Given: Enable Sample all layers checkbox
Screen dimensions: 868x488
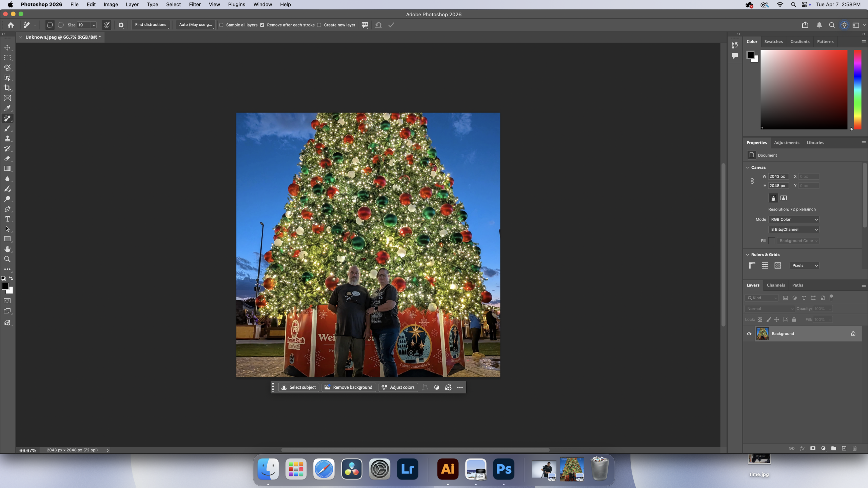Looking at the screenshot, I should (x=221, y=25).
